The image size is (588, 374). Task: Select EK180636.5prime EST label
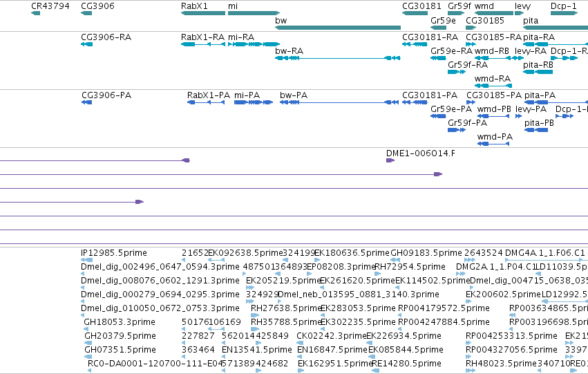click(352, 253)
